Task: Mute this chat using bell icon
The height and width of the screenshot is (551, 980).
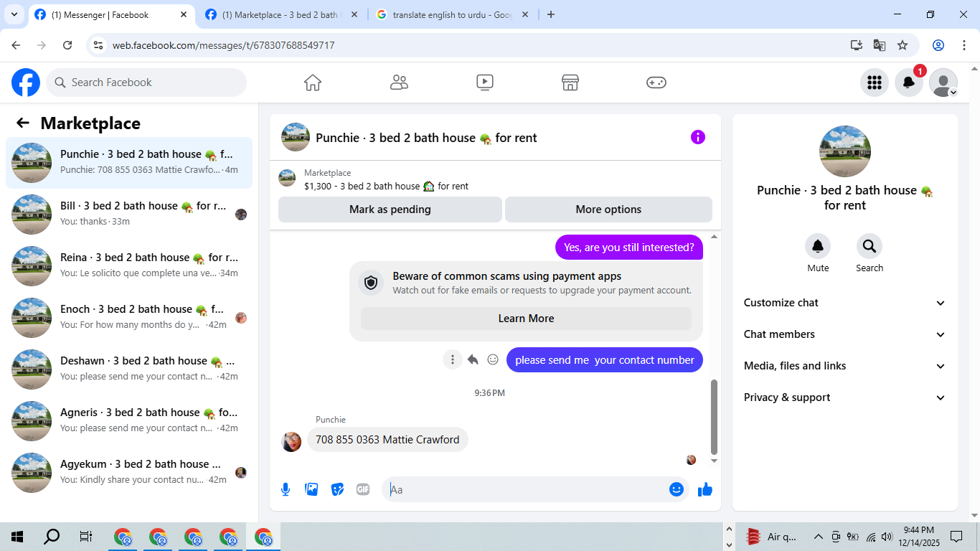Action: click(818, 246)
